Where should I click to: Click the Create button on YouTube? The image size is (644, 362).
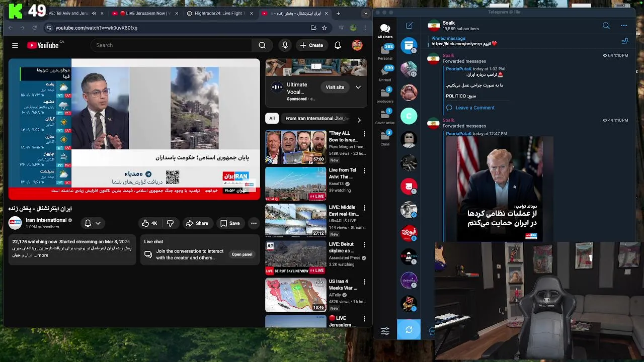coord(311,45)
